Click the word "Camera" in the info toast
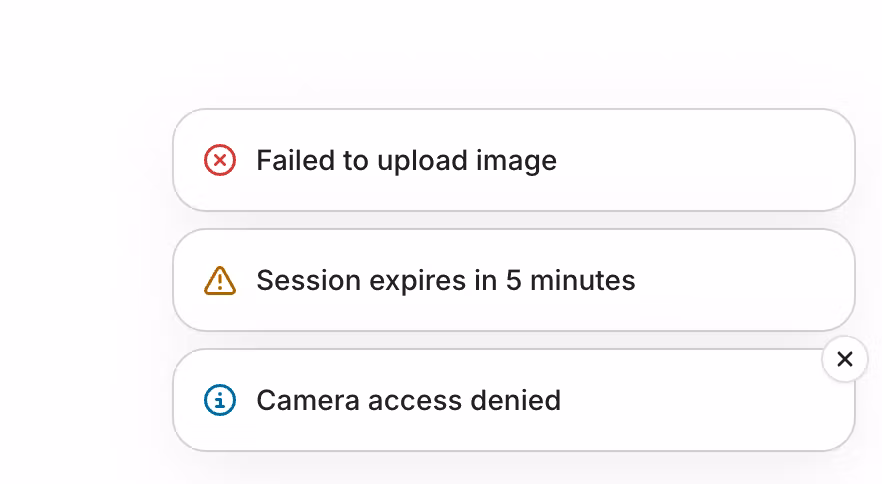The image size is (882, 484). [x=308, y=400]
